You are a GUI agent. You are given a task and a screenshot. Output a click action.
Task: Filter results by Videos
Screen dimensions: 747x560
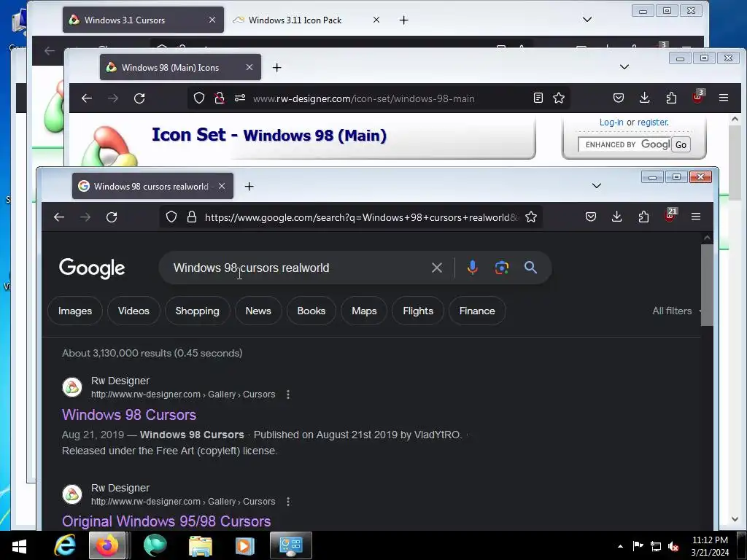(133, 311)
